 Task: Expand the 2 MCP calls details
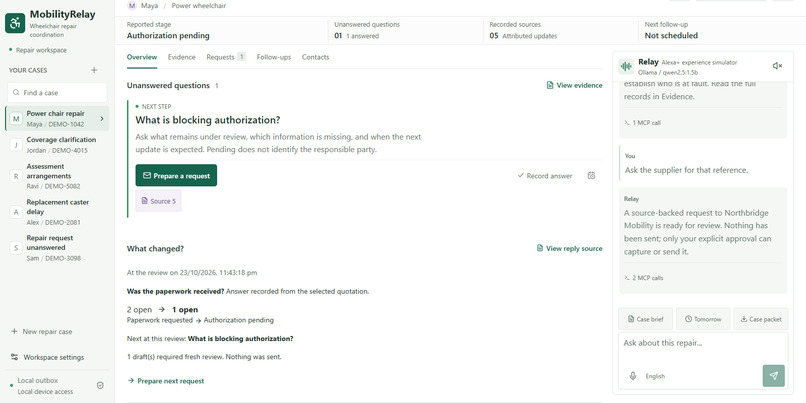pos(644,278)
